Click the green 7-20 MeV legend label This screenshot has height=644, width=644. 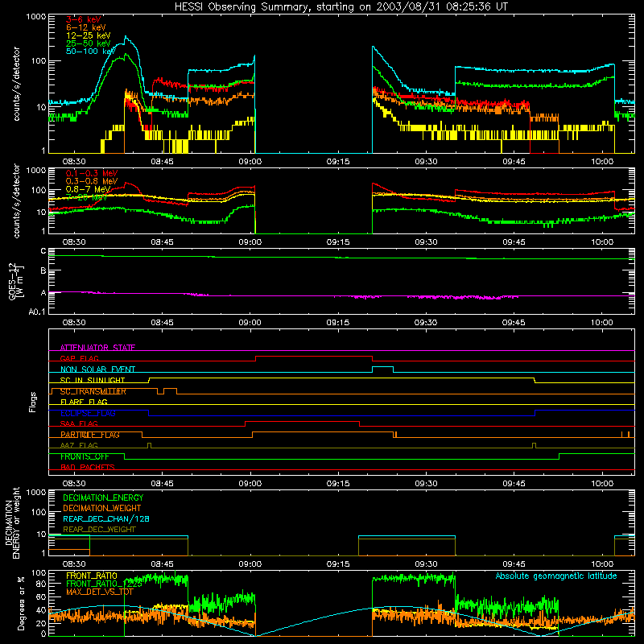point(87,197)
